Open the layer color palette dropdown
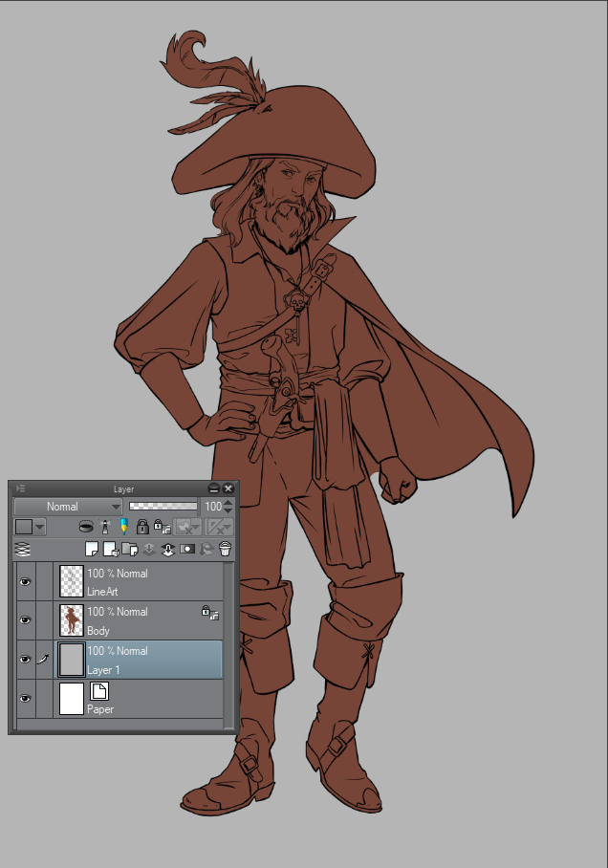 (40, 527)
